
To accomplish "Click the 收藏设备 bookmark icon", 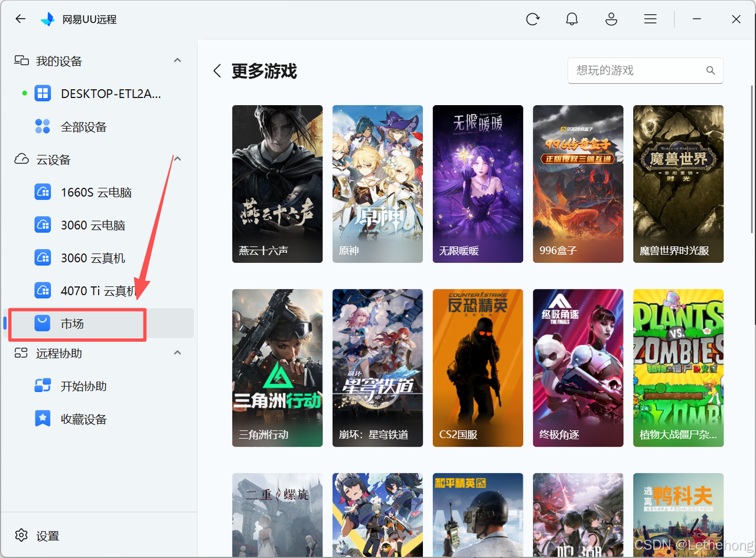I will coord(43,419).
